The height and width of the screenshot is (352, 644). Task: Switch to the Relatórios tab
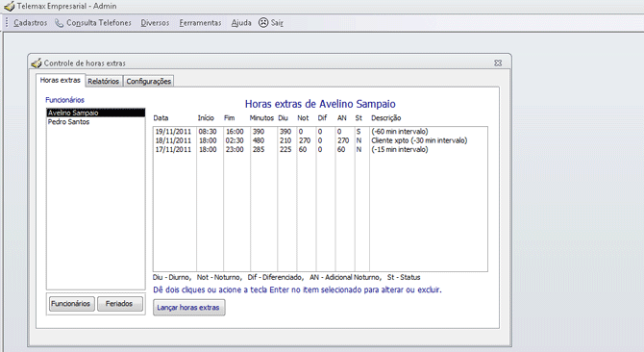[104, 82]
